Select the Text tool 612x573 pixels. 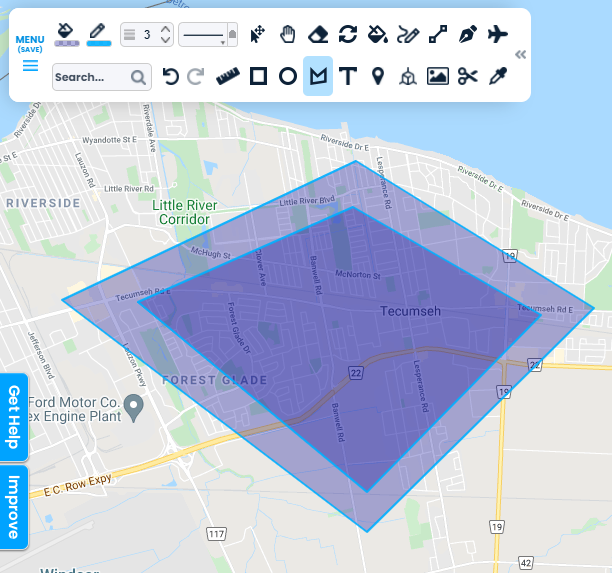pos(348,76)
